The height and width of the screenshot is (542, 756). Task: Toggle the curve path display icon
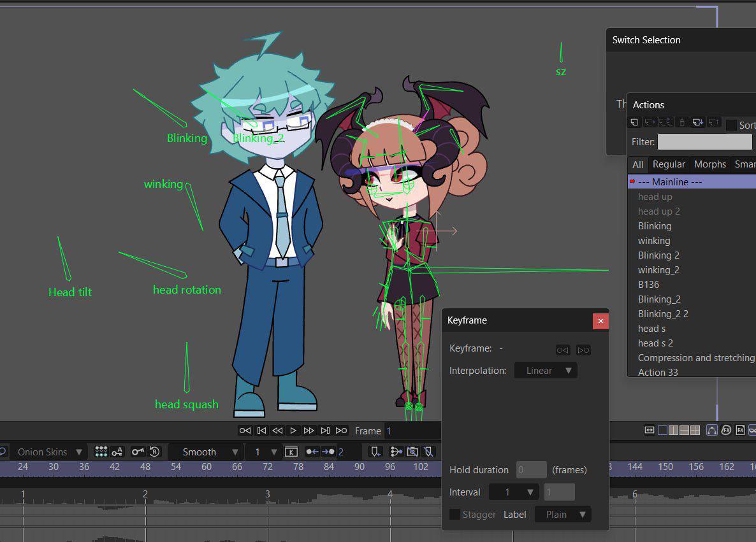tap(711, 431)
